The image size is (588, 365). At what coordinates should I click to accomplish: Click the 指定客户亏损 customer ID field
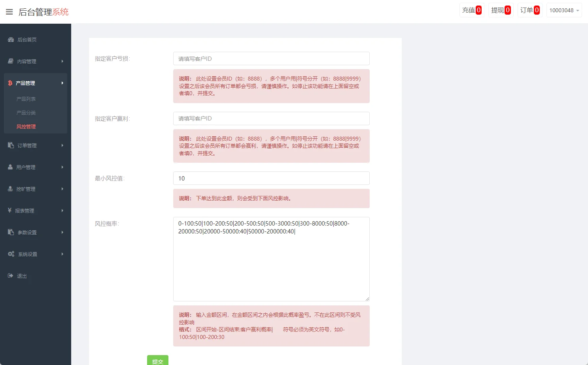click(271, 58)
